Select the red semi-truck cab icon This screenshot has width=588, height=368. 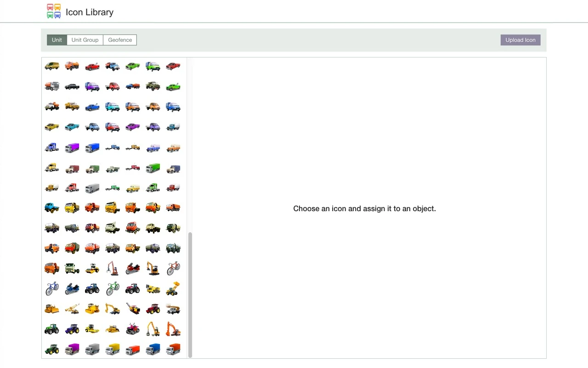pos(72,187)
